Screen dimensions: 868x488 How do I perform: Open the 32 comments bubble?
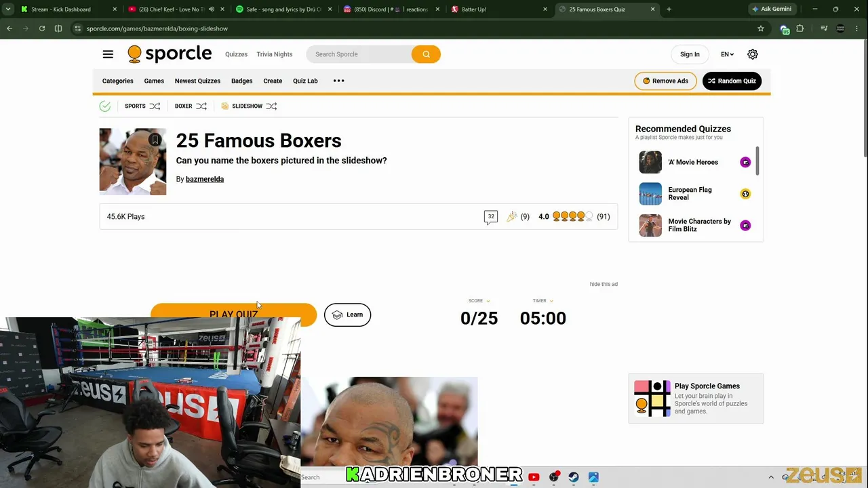coord(491,217)
